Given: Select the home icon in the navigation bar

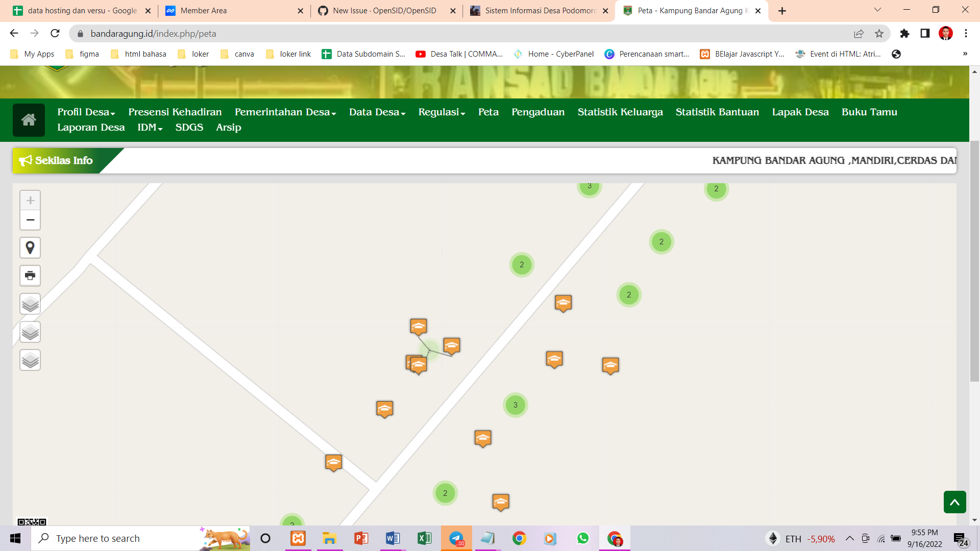Looking at the screenshot, I should pyautogui.click(x=29, y=120).
